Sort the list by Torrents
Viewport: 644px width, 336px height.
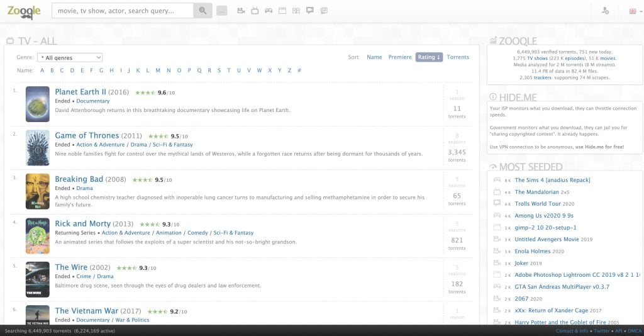pos(458,57)
